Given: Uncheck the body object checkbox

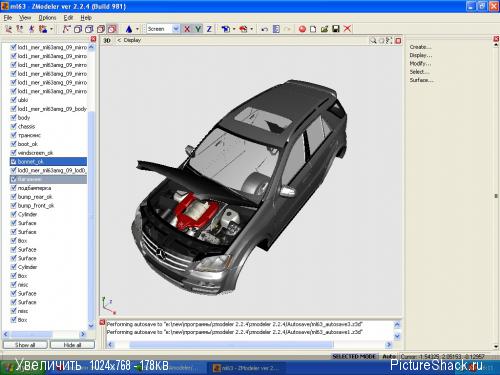Looking at the screenshot, I should point(13,117).
